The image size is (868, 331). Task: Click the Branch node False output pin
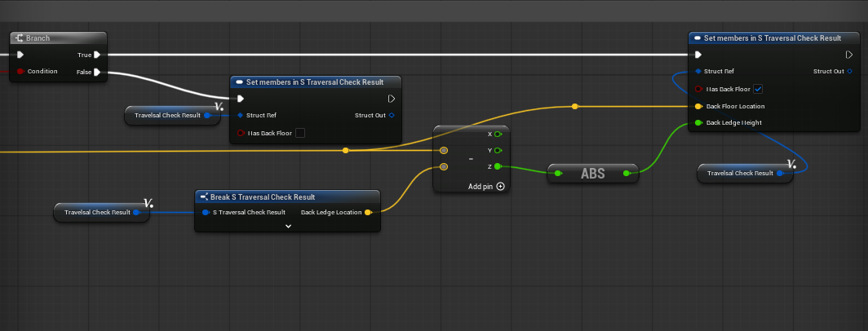(97, 72)
